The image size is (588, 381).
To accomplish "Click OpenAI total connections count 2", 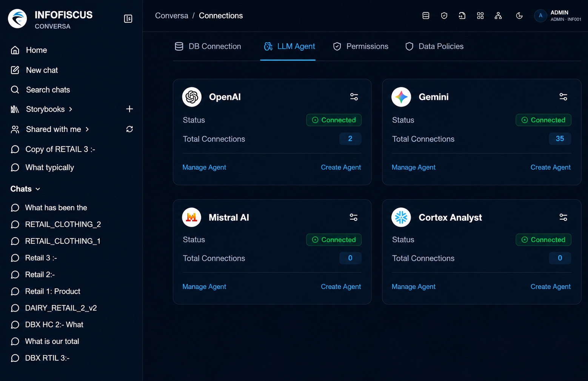I will click(x=350, y=139).
